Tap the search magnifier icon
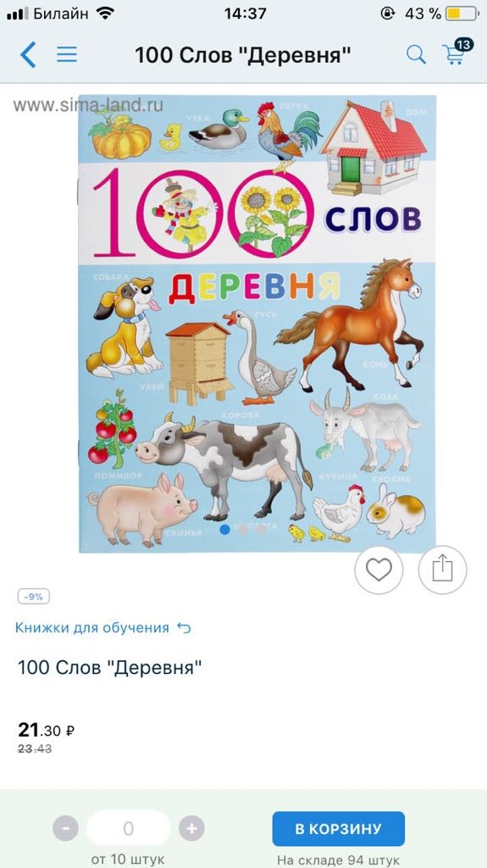487x868 pixels. point(416,55)
